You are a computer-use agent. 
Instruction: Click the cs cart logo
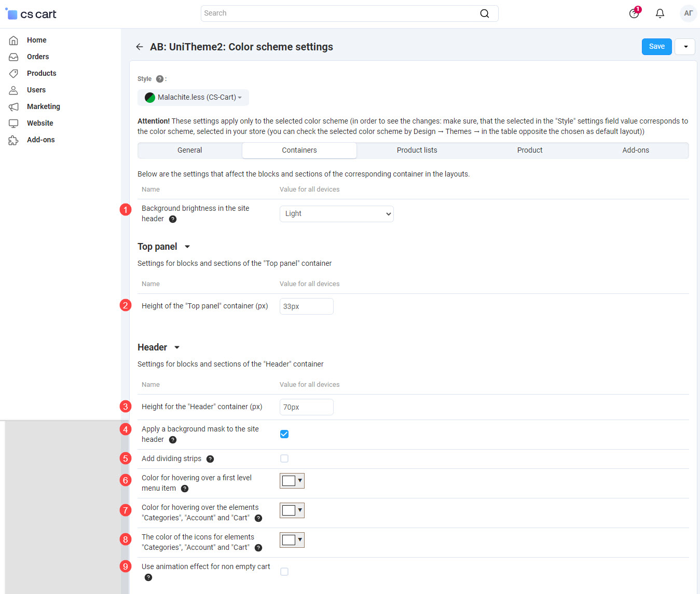click(x=31, y=14)
